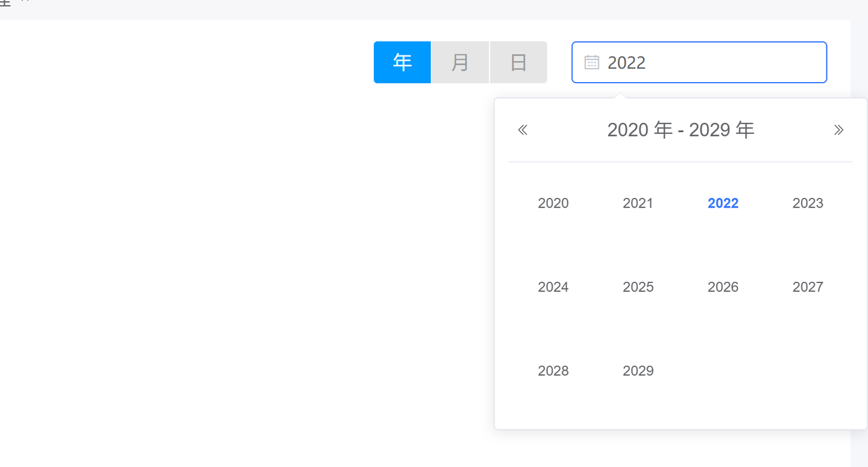Select year 2026 from the panel
868x467 pixels.
click(x=723, y=287)
